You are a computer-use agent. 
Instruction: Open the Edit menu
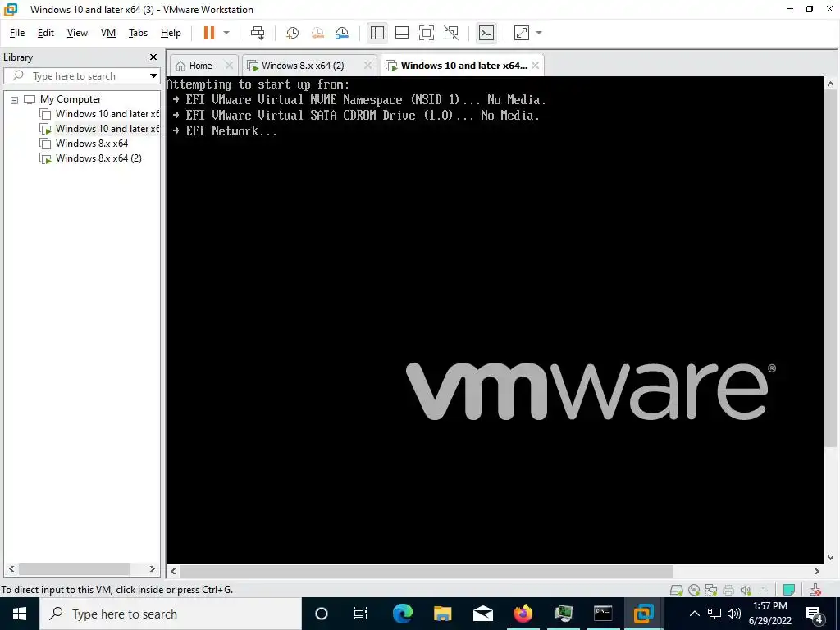tap(46, 33)
